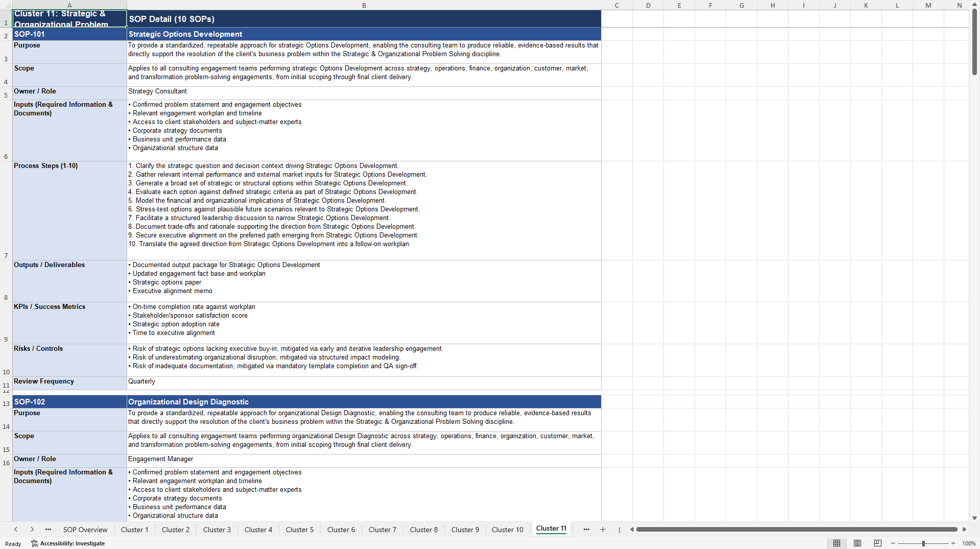Select column C header
This screenshot has height=549, width=980.
tap(617, 5)
